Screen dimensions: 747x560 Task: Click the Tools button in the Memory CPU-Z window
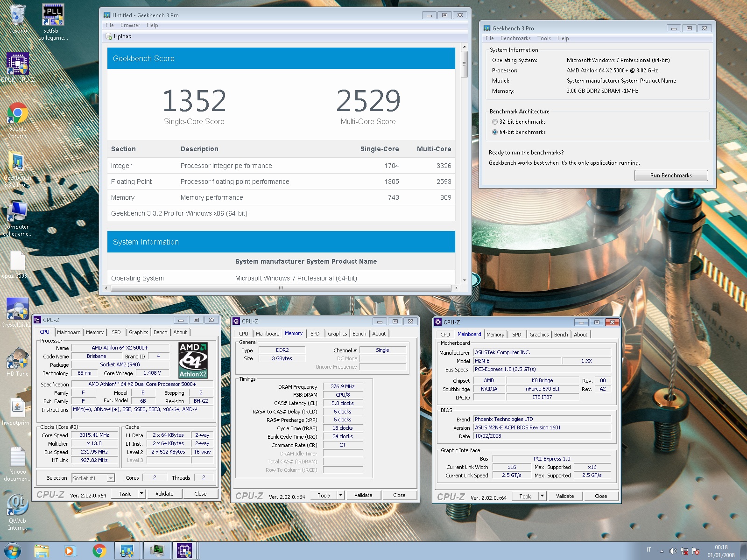(x=324, y=495)
